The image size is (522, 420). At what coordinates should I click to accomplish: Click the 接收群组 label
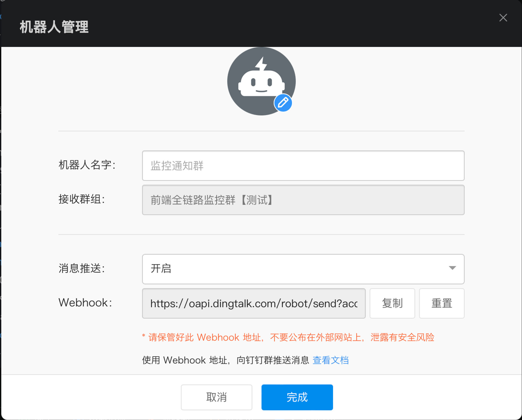[82, 199]
